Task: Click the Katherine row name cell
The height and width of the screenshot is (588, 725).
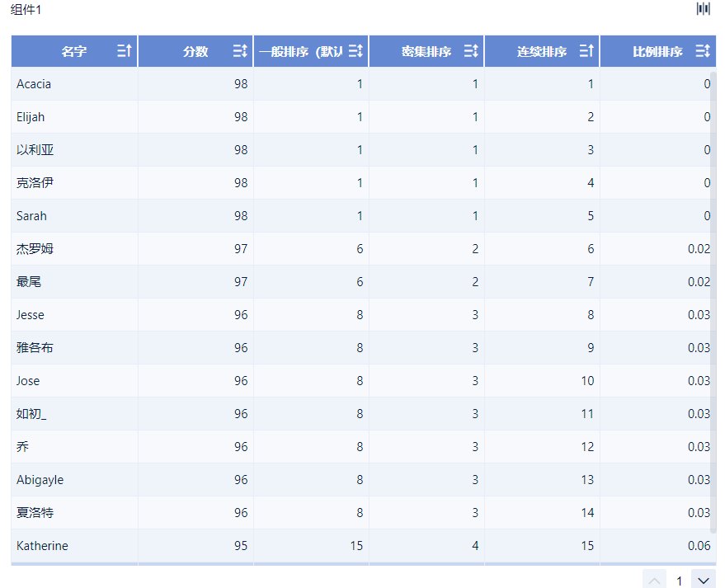Action: click(x=42, y=546)
